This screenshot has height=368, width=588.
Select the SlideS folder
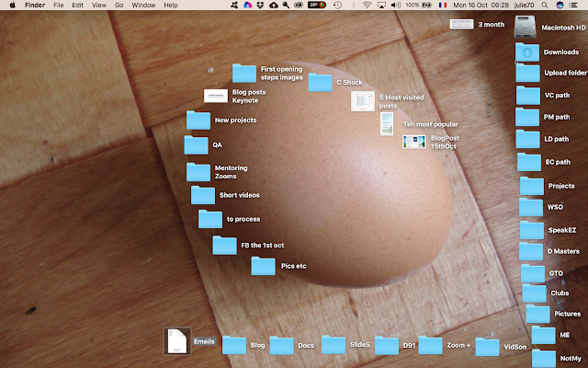[x=334, y=344]
